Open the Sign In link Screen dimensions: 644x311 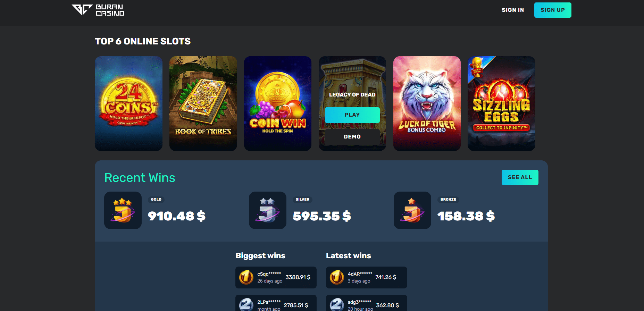(x=513, y=10)
